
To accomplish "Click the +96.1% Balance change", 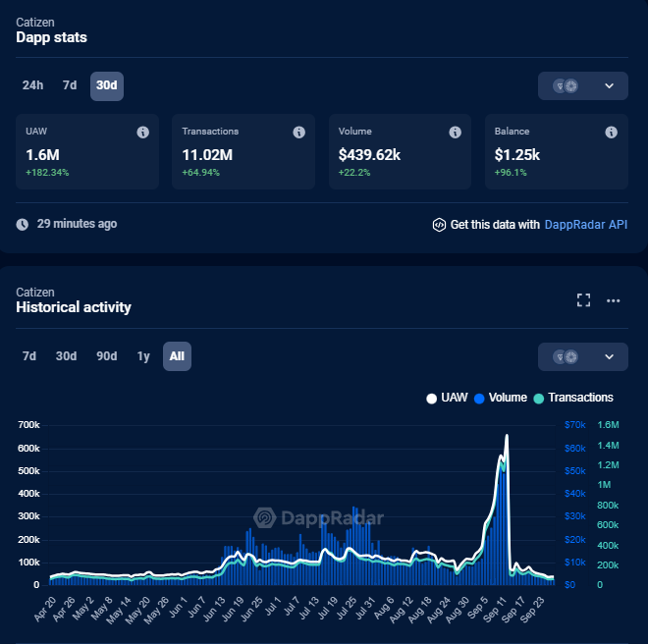I will click(511, 173).
